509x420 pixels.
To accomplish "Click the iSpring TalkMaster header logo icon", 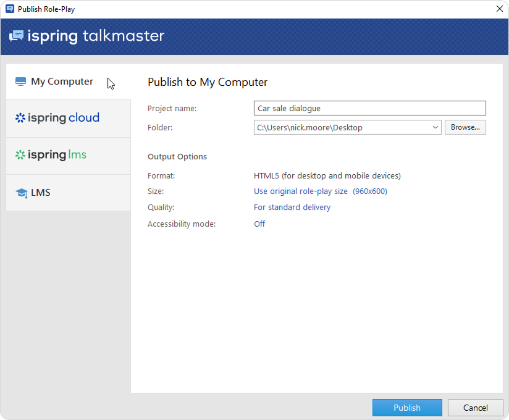I will [x=16, y=36].
